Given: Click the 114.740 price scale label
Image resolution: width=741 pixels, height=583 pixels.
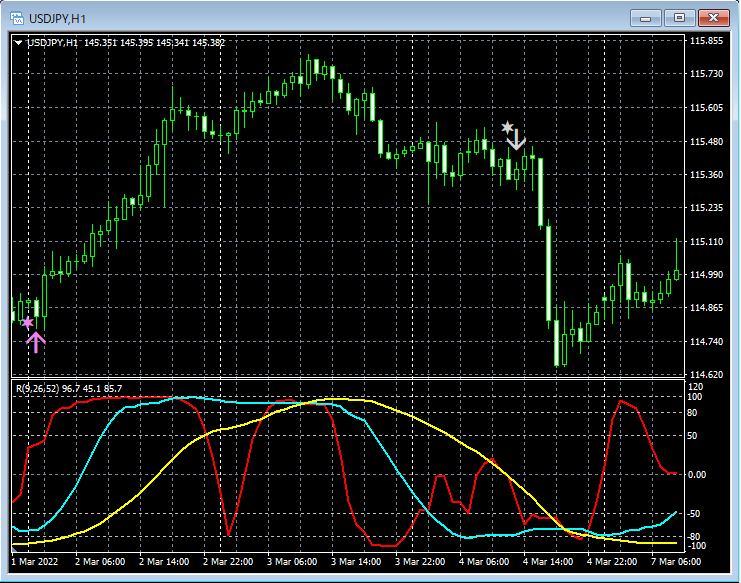Looking at the screenshot, I should pos(707,342).
